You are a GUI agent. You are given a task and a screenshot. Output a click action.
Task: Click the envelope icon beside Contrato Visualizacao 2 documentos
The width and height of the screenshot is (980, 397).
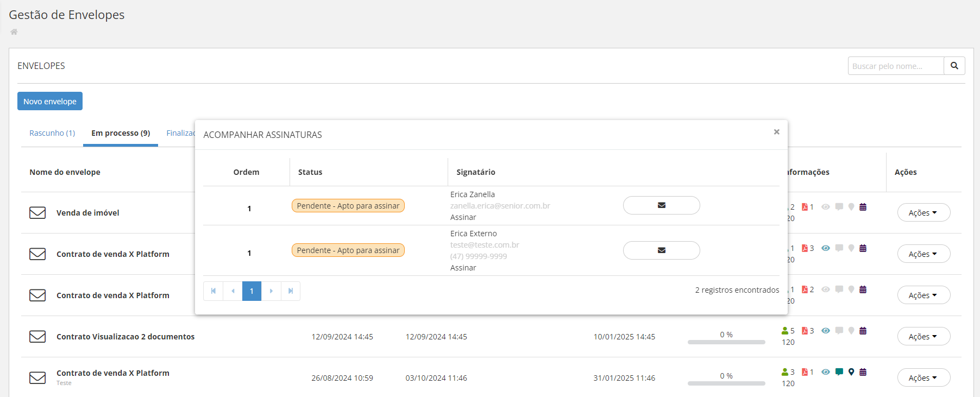click(x=37, y=337)
